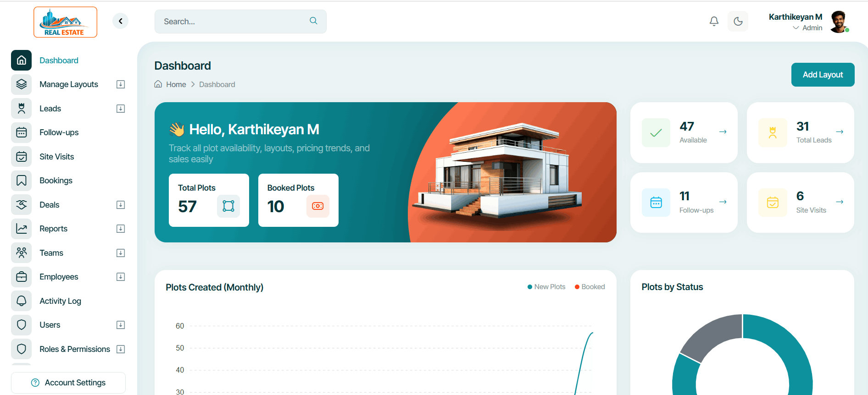The height and width of the screenshot is (395, 868).
Task: Click the Bookings bookmark icon
Action: point(22,181)
